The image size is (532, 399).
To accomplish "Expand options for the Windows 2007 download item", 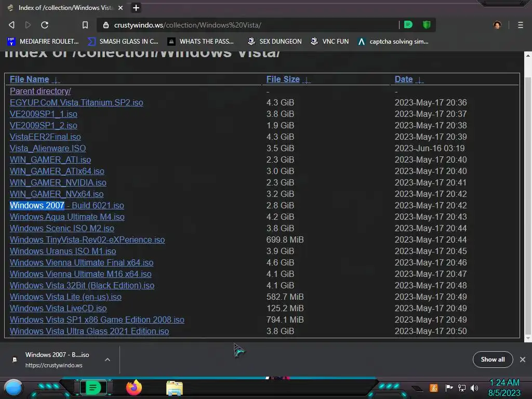I will (x=107, y=360).
